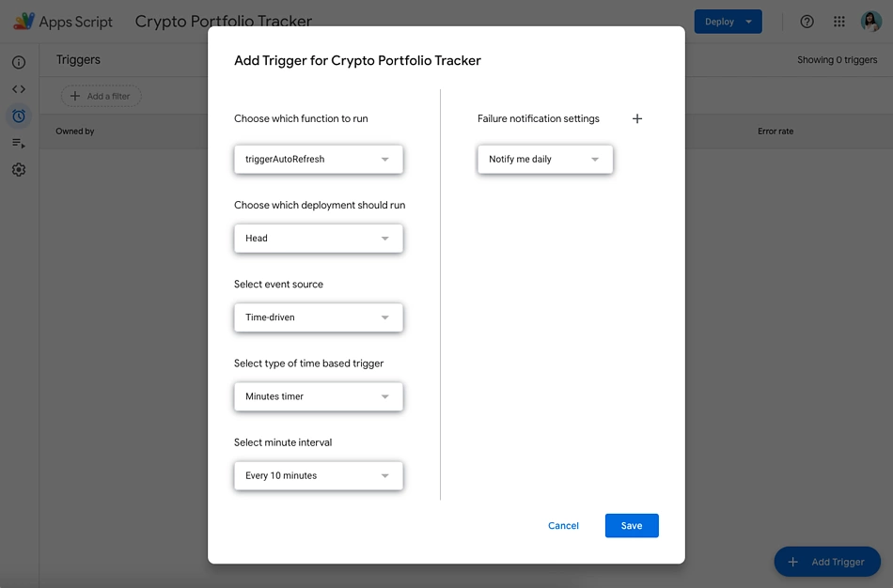Open the Deploy menu
893x588 pixels.
pyautogui.click(x=728, y=21)
